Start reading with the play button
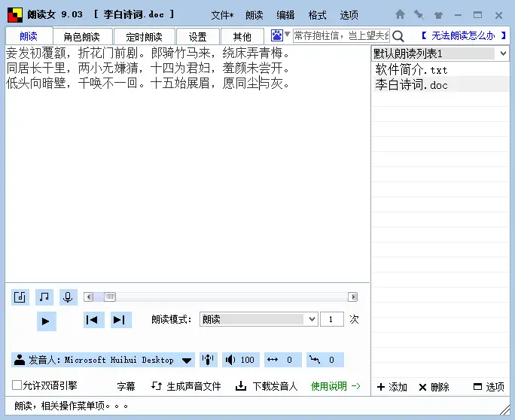Screen dimensions: 515x420 47,321
